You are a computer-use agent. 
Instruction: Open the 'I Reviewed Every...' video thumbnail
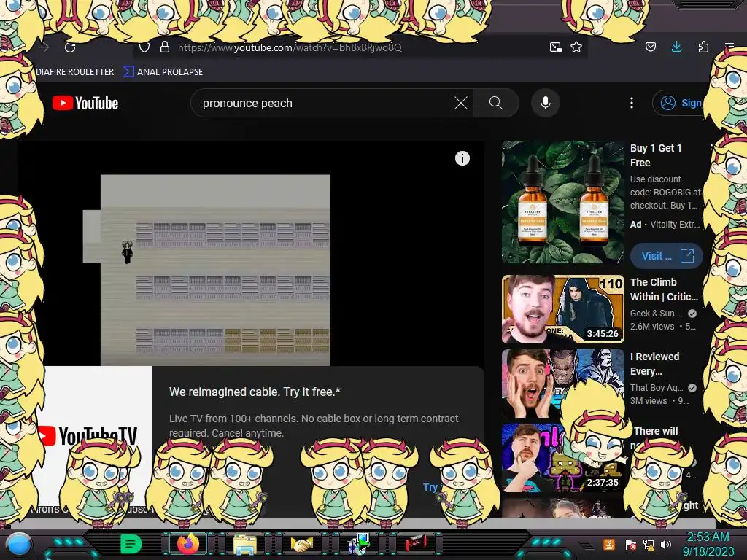tap(562, 384)
